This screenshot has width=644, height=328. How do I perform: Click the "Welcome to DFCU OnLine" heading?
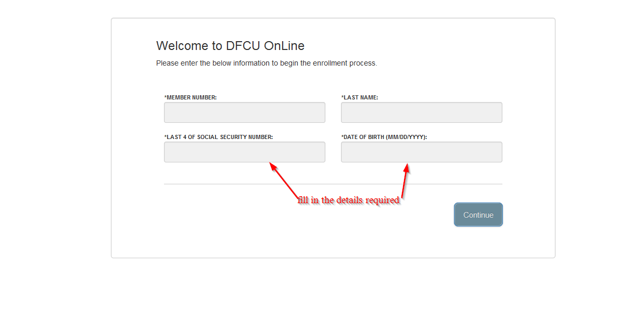pos(230,46)
